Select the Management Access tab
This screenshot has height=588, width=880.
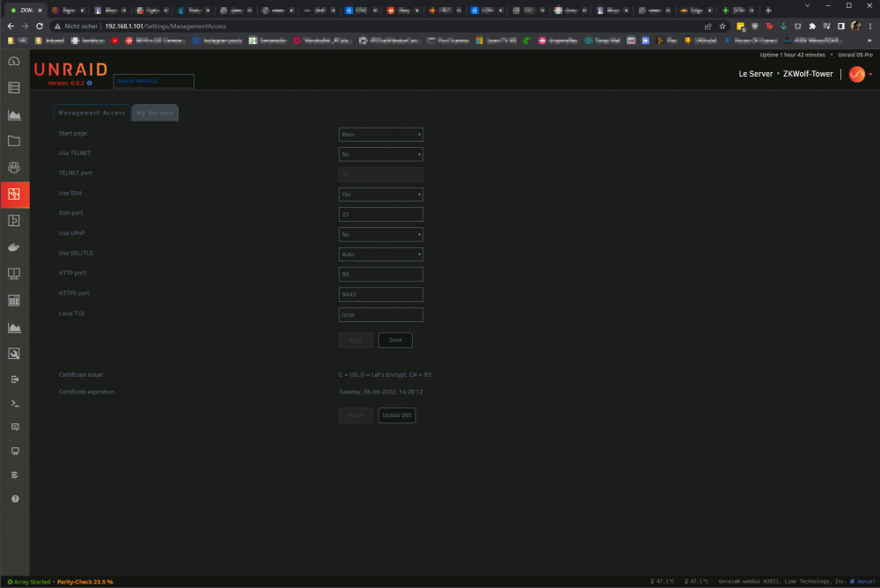(92, 113)
